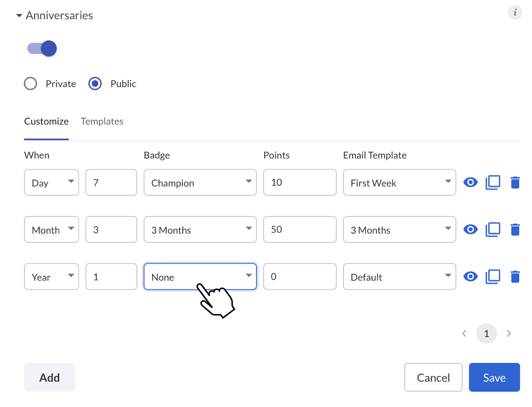
Task: Duplicate the Month 3 anniversary row
Action: 493,229
